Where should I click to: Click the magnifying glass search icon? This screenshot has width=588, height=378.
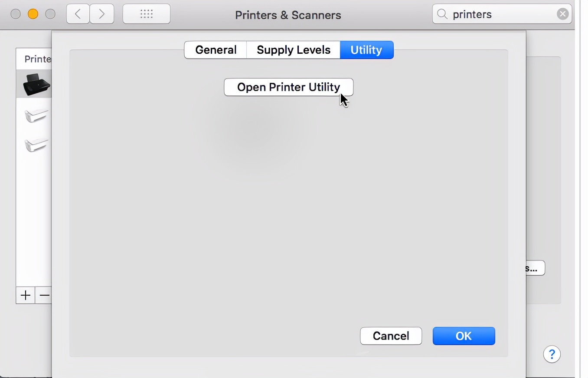[x=442, y=14]
